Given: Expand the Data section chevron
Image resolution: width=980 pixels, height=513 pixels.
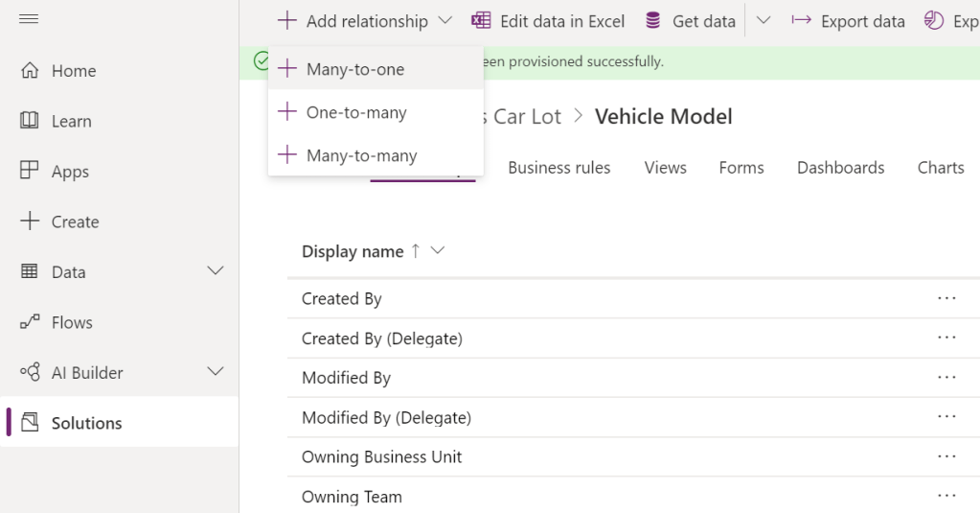Looking at the screenshot, I should 216,271.
